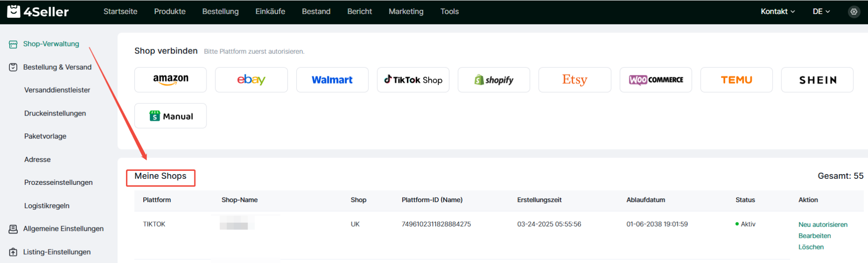Open Logistikregeln in the sidebar

47,206
